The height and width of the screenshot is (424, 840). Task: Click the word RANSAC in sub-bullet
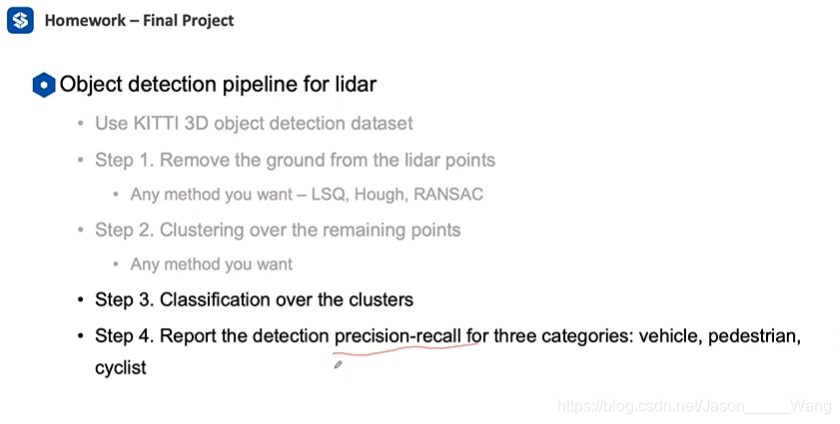(x=448, y=194)
